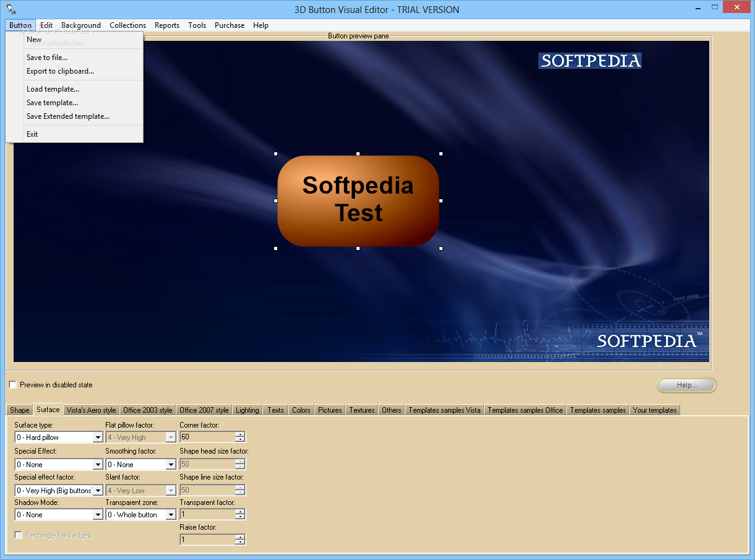Increase Corner factor with up arrow

click(240, 434)
